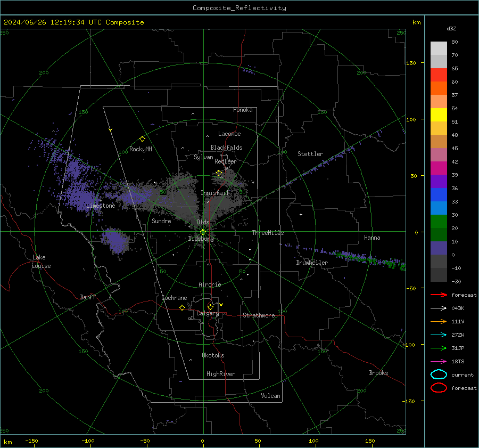Pick the red 60-65 dBZ swatch
This screenshot has width=479, height=448.
point(439,75)
